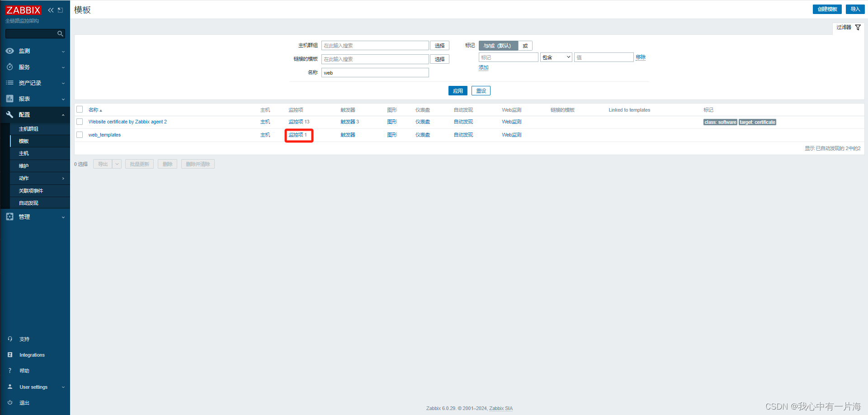Click the 配置 wrench icon
This screenshot has width=868, height=415.
click(x=9, y=114)
